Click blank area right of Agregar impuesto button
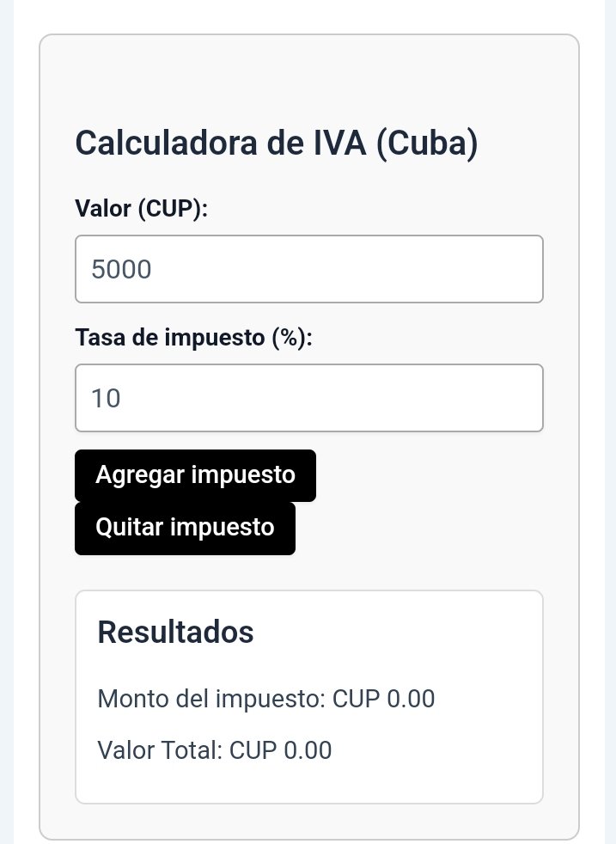Viewport: 616px width, 844px height. click(430, 476)
